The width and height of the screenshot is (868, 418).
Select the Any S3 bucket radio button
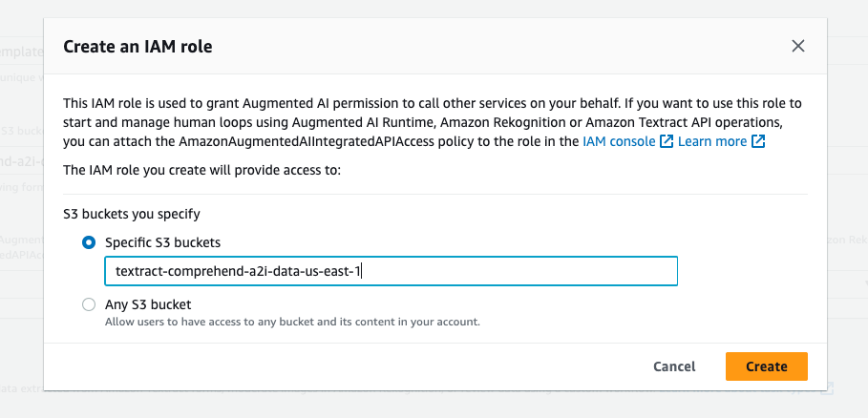coord(89,304)
